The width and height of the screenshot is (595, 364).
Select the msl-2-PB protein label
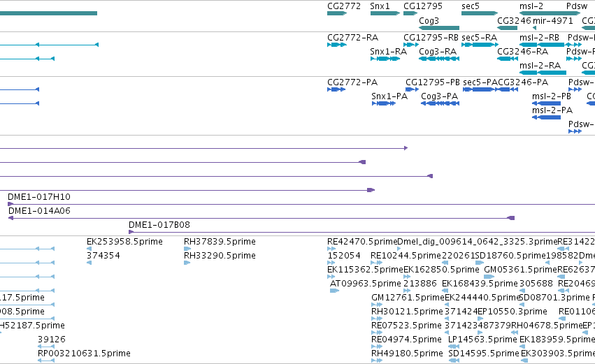tap(552, 96)
